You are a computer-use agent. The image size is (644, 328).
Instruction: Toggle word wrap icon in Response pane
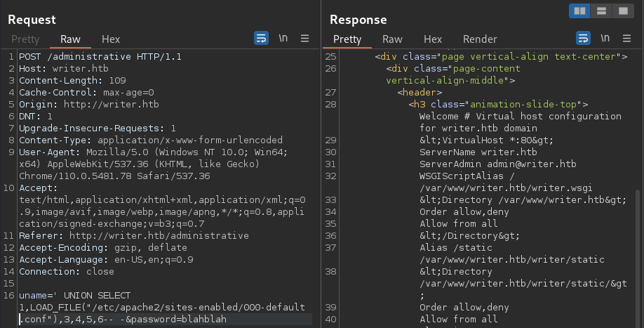coord(583,38)
